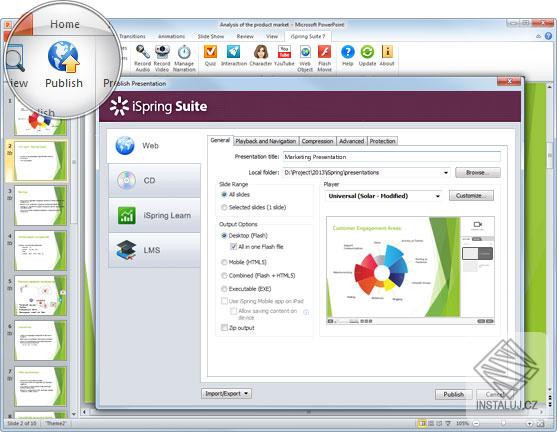Select Mobile (HTML5) output option
This screenshot has height=432, width=557.
224,262
